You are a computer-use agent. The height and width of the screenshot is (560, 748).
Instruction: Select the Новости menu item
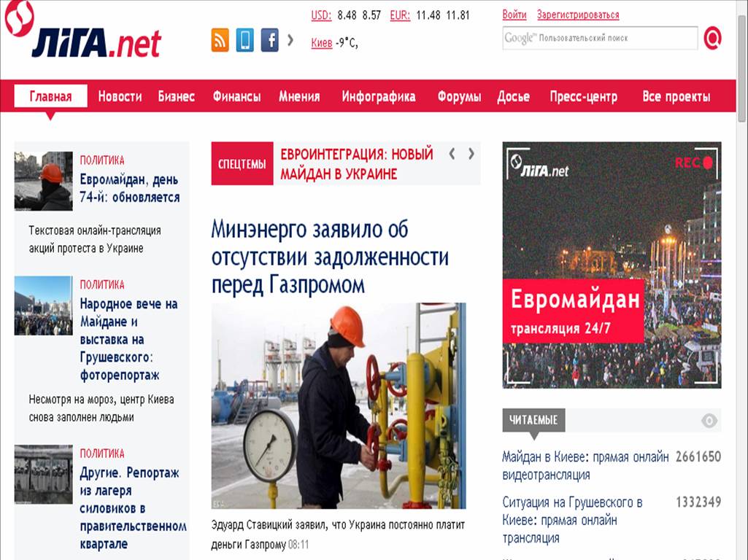pyautogui.click(x=120, y=96)
